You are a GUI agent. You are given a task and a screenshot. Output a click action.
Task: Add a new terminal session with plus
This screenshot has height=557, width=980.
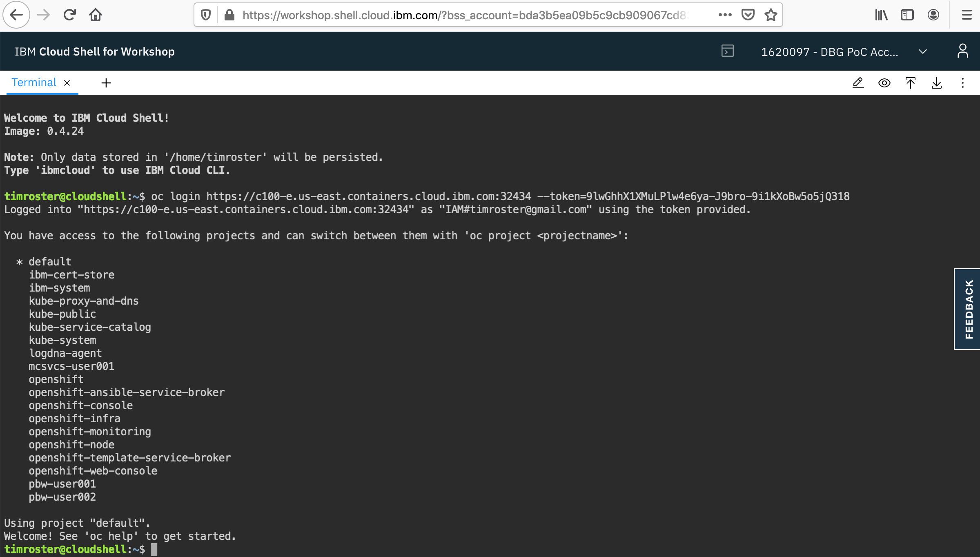tap(106, 83)
